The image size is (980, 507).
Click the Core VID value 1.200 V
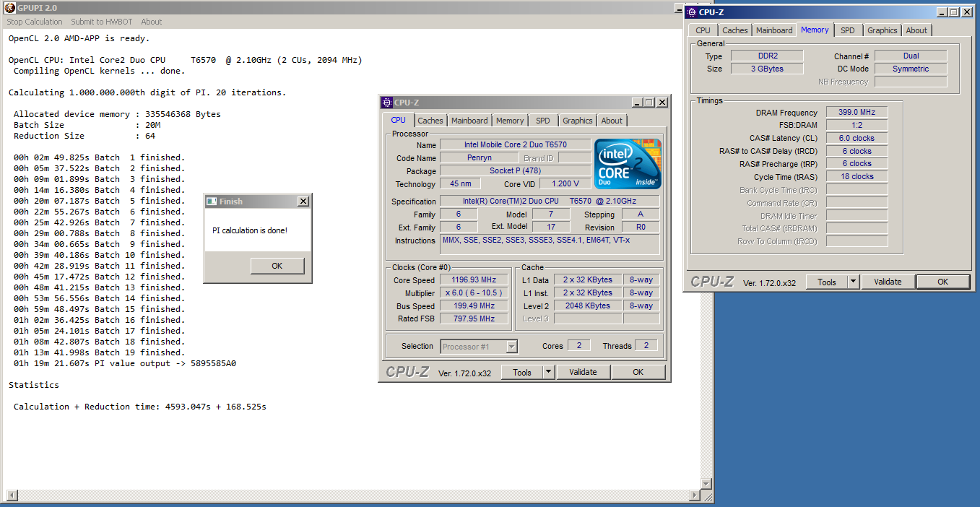565,183
